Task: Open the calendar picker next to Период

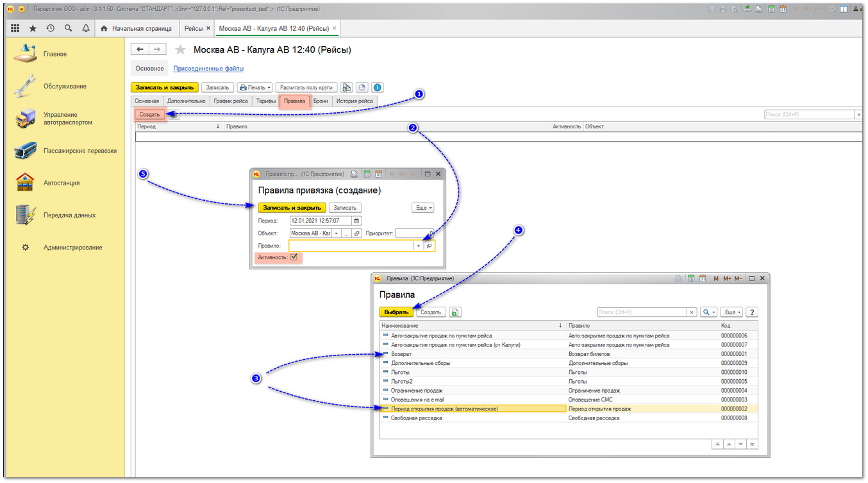Action: click(357, 221)
